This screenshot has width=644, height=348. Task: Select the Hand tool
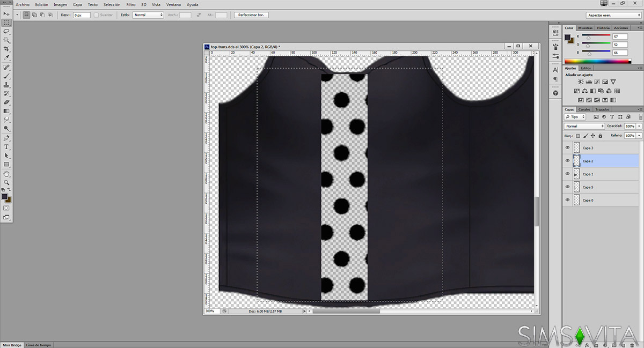(x=6, y=174)
